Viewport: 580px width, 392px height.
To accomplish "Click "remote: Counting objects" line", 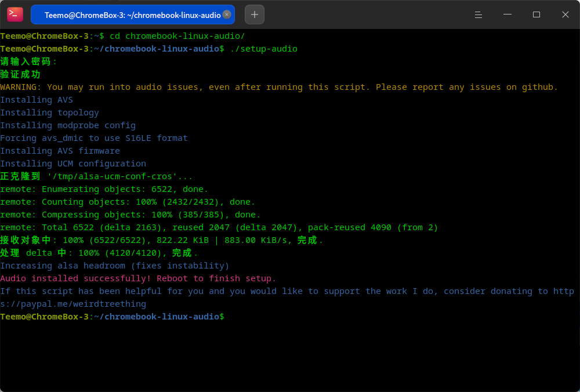I will tap(128, 202).
